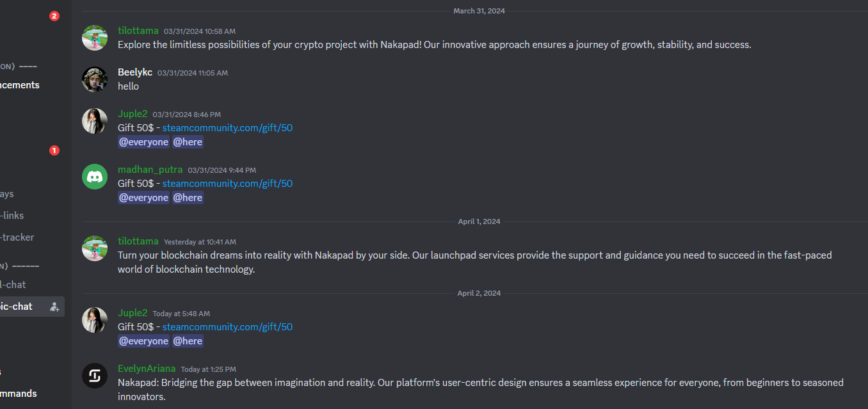Click the @everyone mention under madhan_putra's message
The image size is (868, 409).
tap(143, 198)
